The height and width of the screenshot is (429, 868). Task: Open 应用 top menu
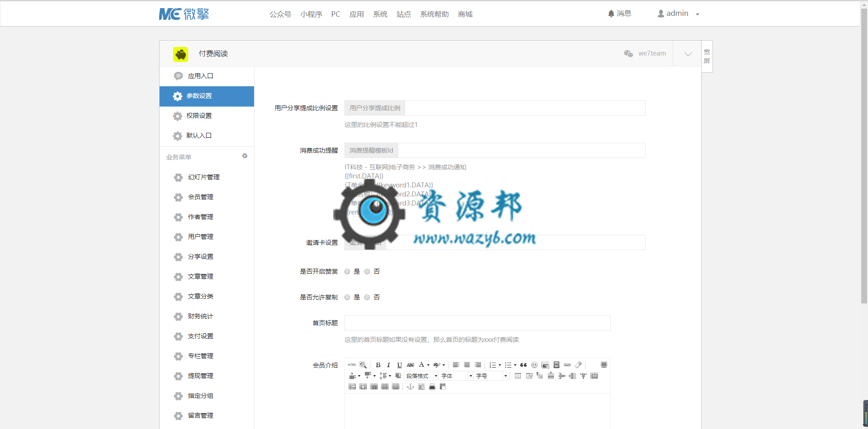click(x=357, y=14)
